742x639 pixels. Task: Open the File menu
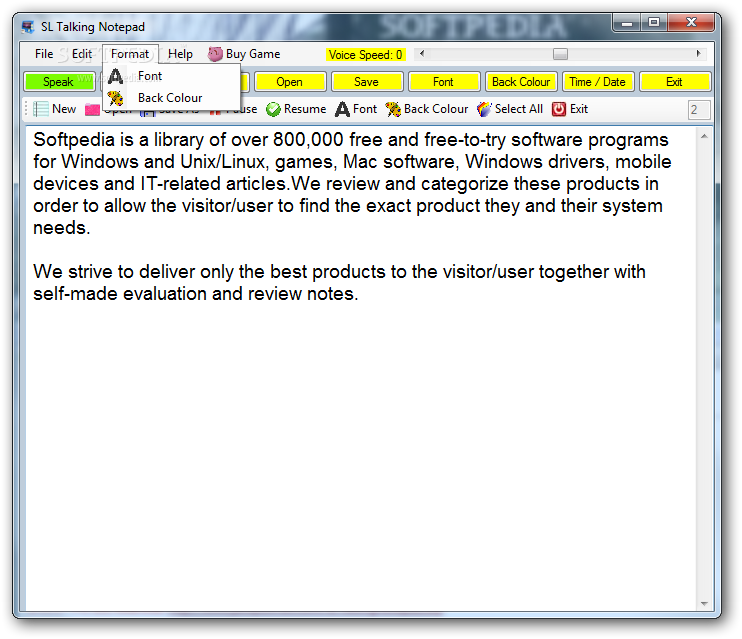44,54
